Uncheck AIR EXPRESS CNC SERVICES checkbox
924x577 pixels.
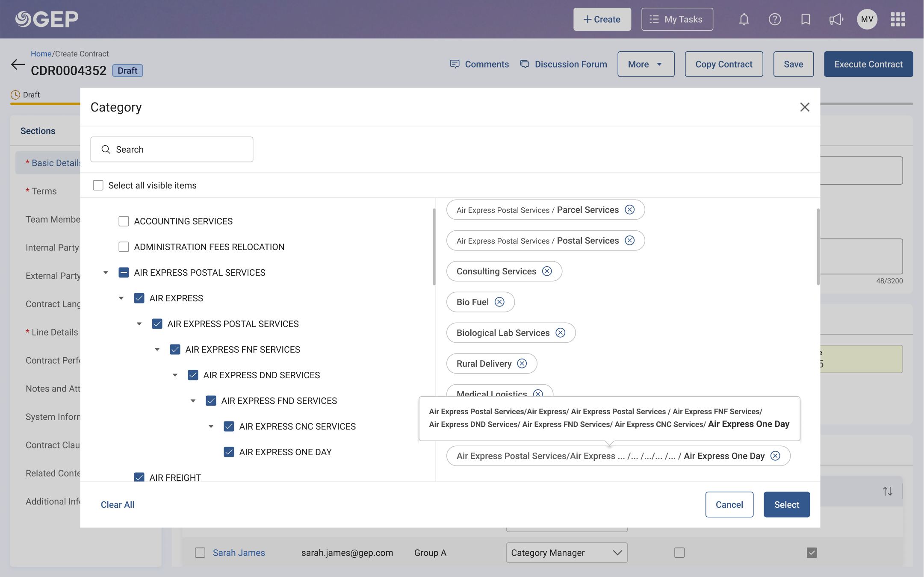point(229,427)
